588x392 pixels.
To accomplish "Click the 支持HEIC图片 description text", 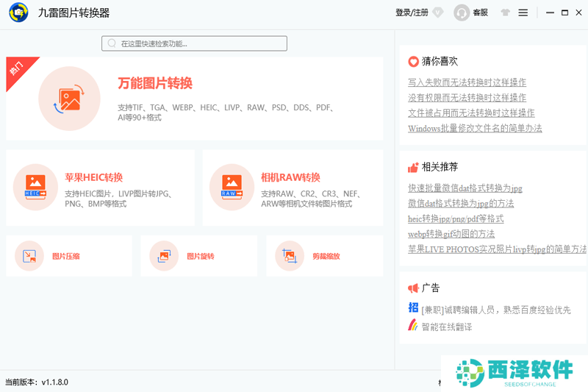I will pyautogui.click(x=118, y=199).
